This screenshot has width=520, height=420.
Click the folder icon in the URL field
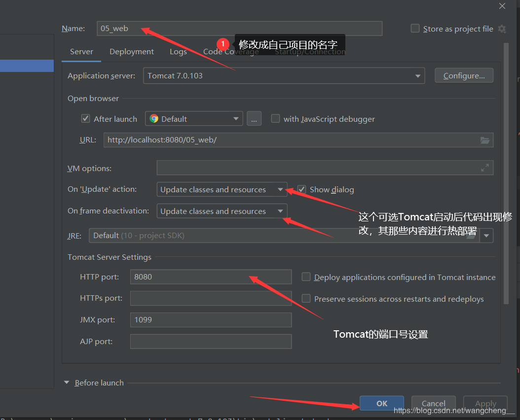click(485, 140)
